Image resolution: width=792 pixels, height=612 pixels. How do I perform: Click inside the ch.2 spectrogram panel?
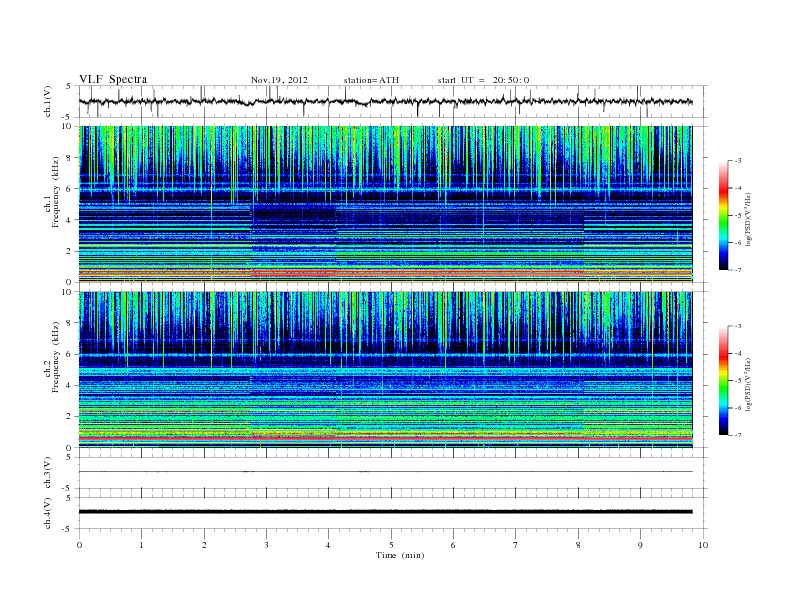[385, 370]
